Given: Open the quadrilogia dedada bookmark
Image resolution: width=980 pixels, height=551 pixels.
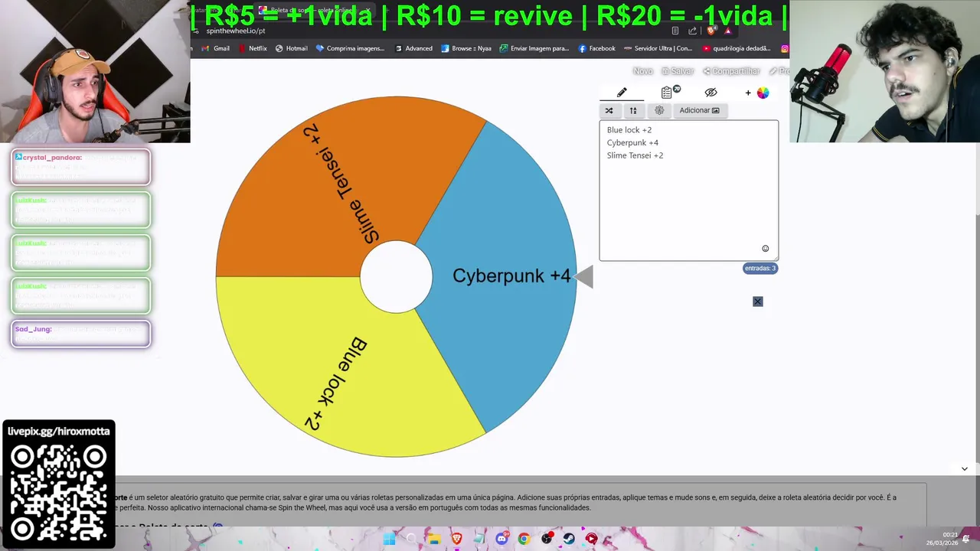Looking at the screenshot, I should pos(737,48).
